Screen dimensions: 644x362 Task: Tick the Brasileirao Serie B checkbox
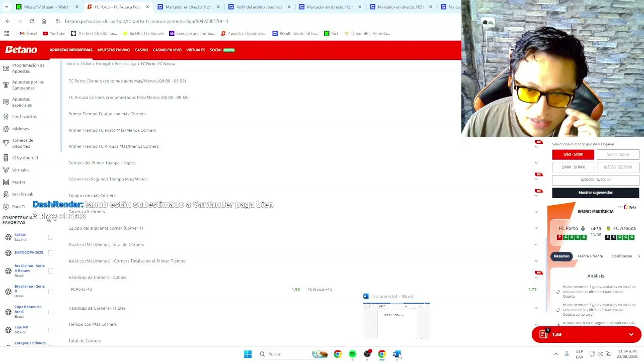[50, 291]
